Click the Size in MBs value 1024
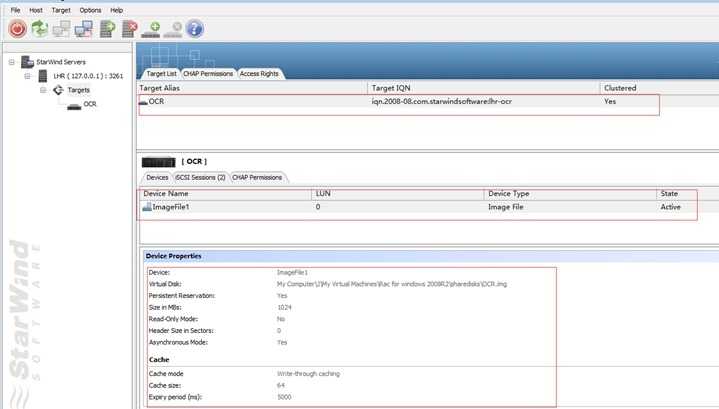The image size is (719, 409). [284, 307]
